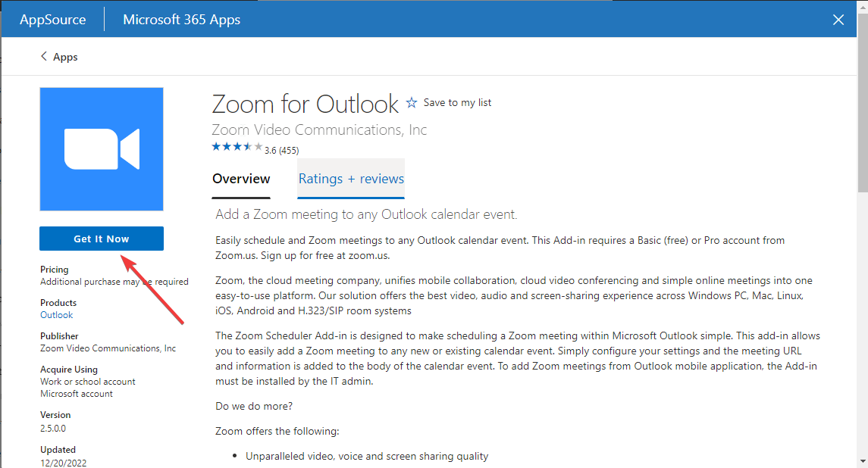Click the Zoom camera app logo
This screenshot has height=468, width=868.
(x=102, y=149)
